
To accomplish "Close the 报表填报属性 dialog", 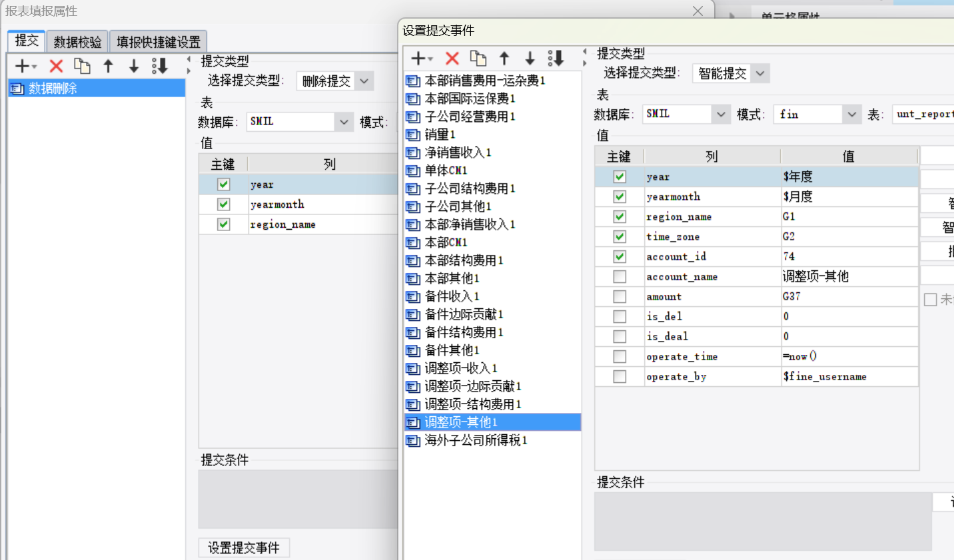I will pyautogui.click(x=698, y=11).
